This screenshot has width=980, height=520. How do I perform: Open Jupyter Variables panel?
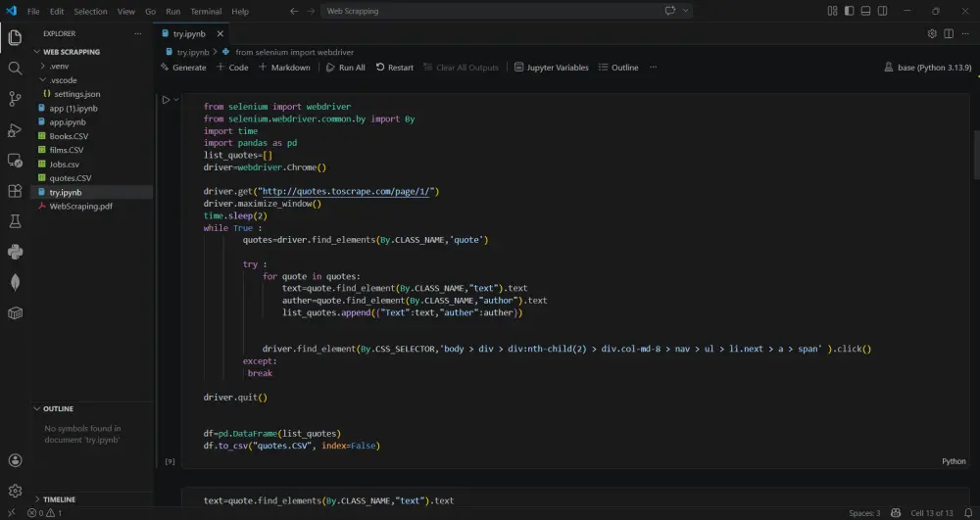pos(551,68)
